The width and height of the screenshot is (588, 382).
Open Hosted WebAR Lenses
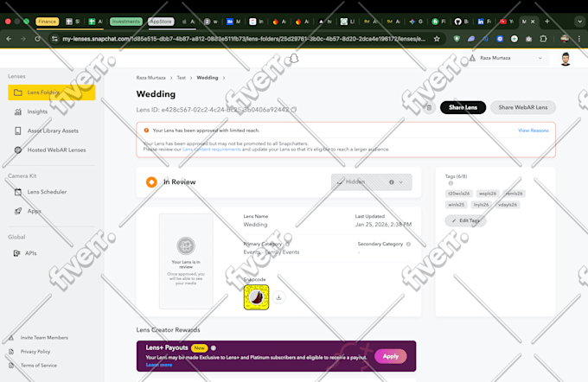point(56,150)
